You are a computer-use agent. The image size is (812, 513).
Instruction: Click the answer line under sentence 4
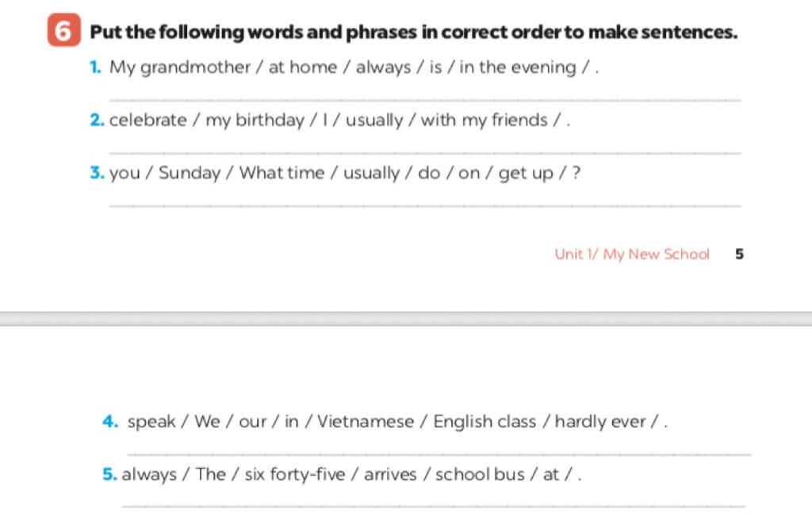438,454
